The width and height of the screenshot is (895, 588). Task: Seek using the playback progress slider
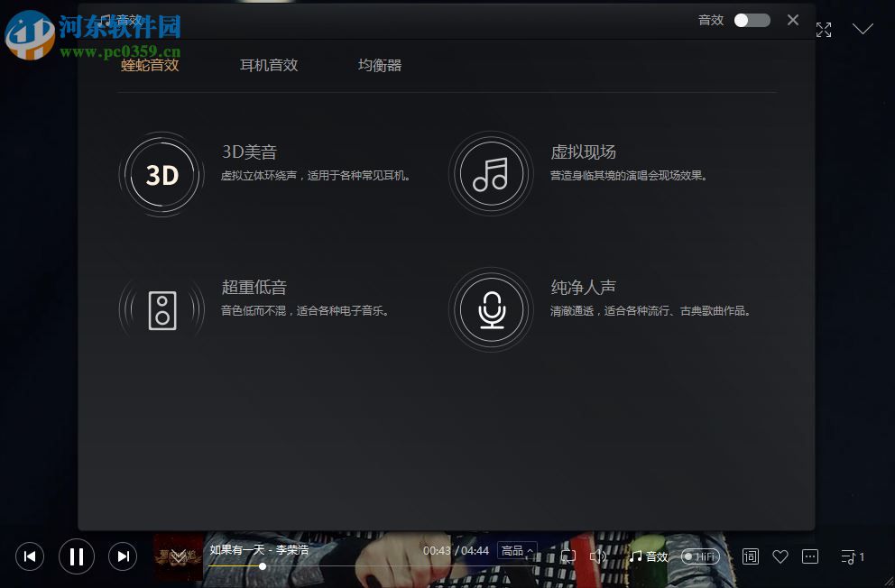click(x=262, y=566)
